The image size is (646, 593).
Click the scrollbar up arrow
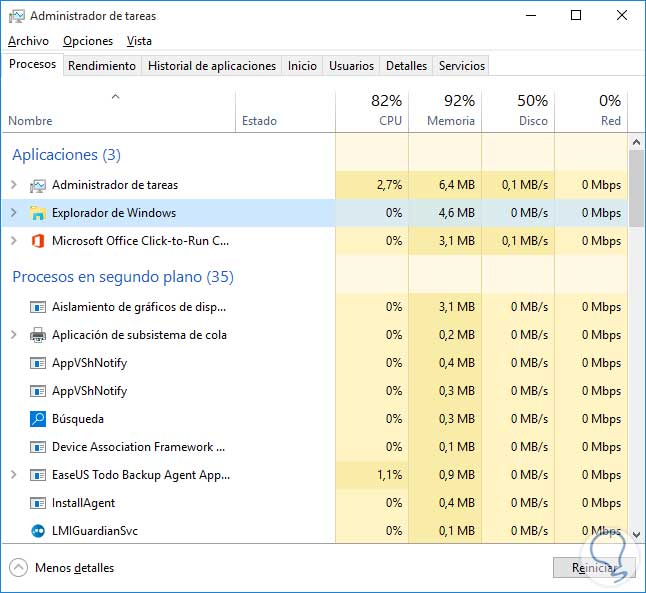637,143
